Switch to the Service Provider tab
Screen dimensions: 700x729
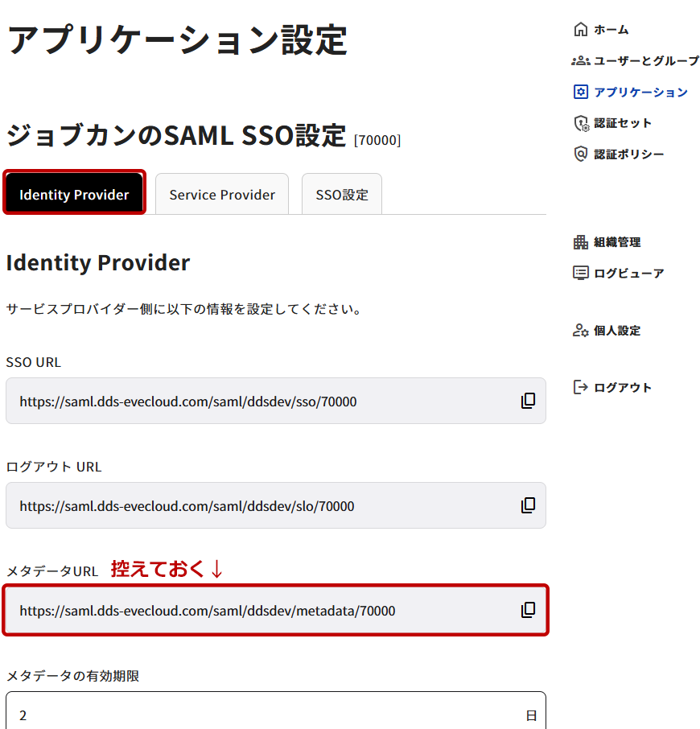[x=222, y=195]
